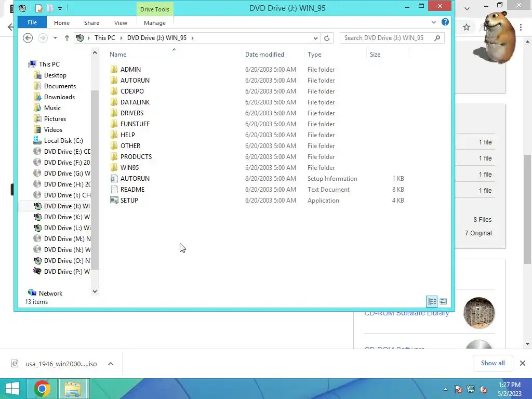Open the ADMIN folder icon

point(114,69)
